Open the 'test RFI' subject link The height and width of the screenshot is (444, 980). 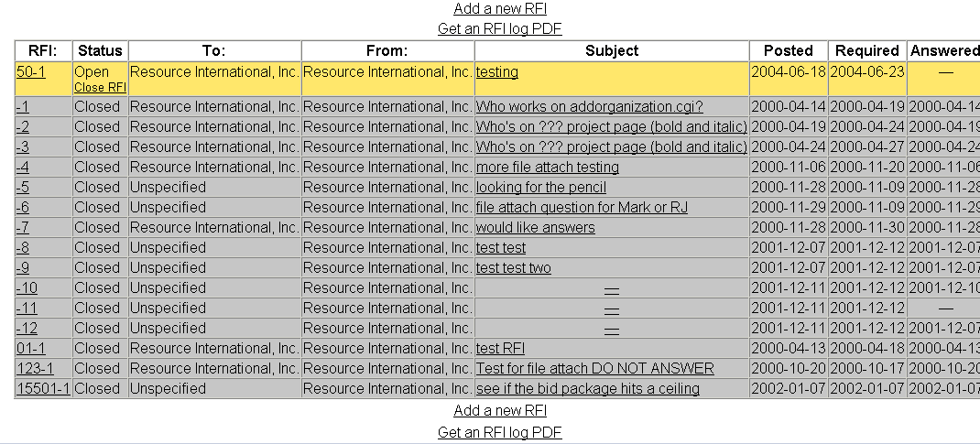[501, 349]
